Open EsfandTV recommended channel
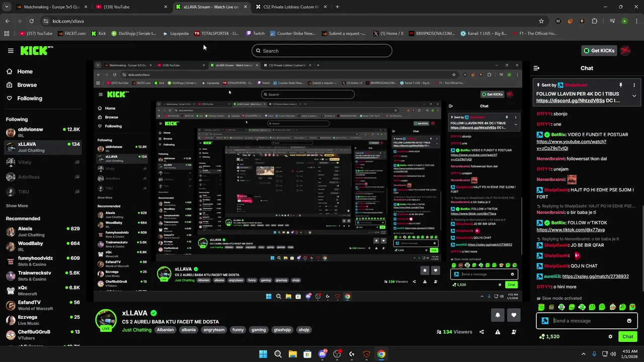 point(43,305)
